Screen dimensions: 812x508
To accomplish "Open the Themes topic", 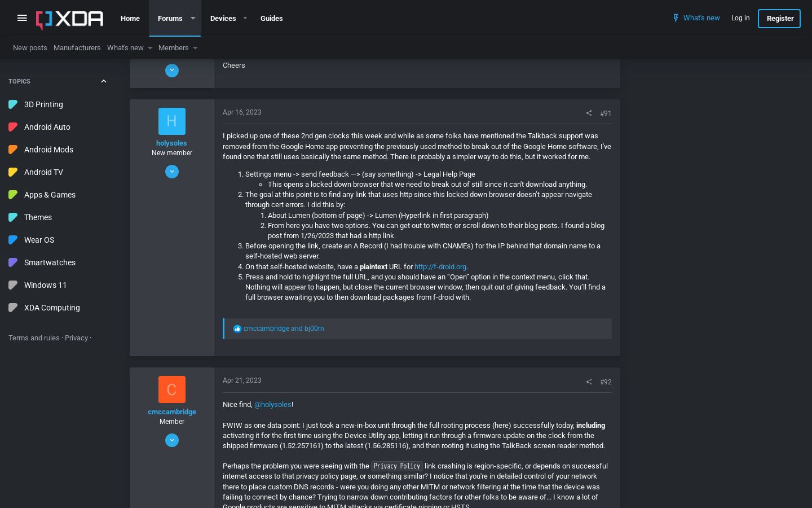I will pos(38,217).
